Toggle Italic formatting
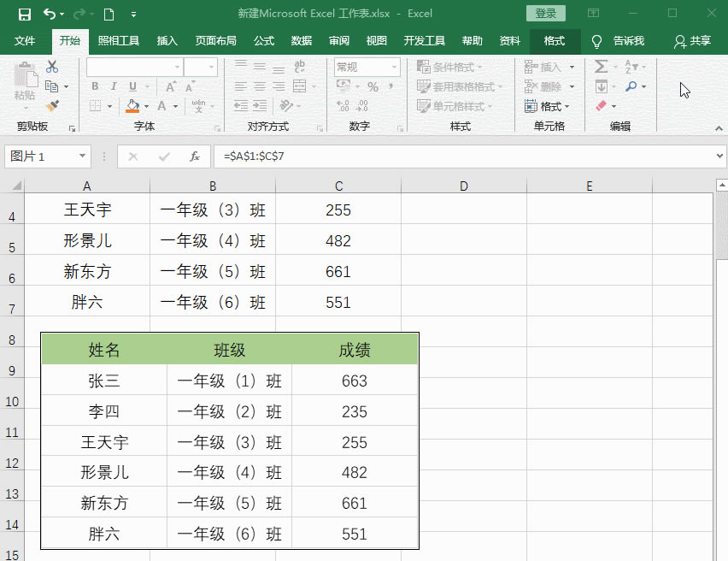728x561 pixels. [114, 86]
